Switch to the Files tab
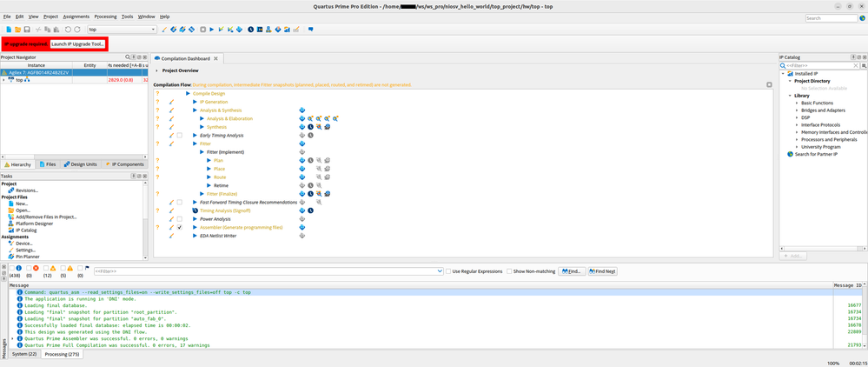 click(47, 164)
